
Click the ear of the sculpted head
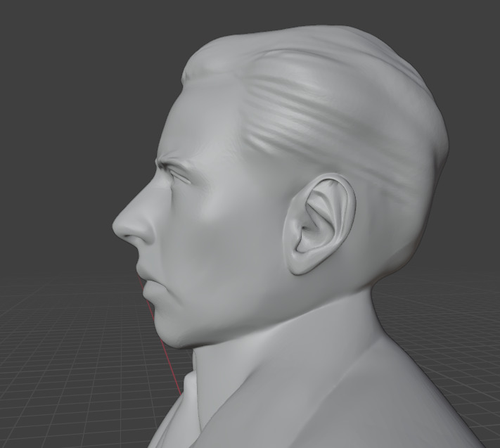tap(319, 224)
